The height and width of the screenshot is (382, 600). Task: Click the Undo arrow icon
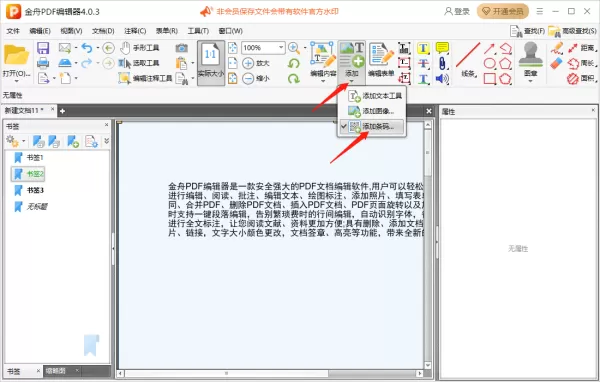tap(87, 48)
